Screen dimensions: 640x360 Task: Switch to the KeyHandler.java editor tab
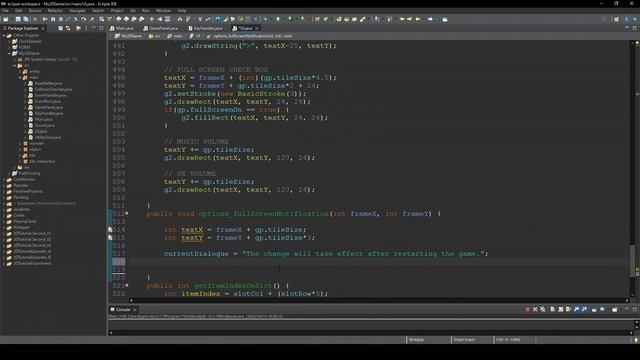(206, 28)
